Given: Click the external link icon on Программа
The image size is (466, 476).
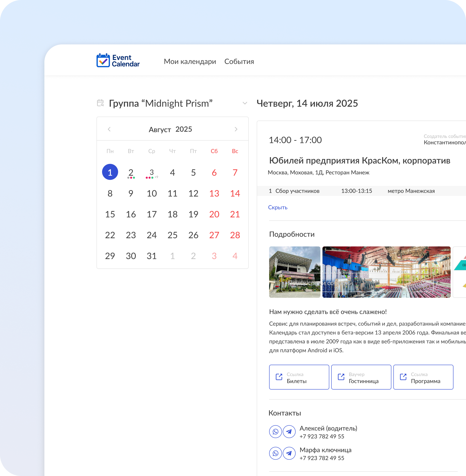Looking at the screenshot, I should coord(403,377).
